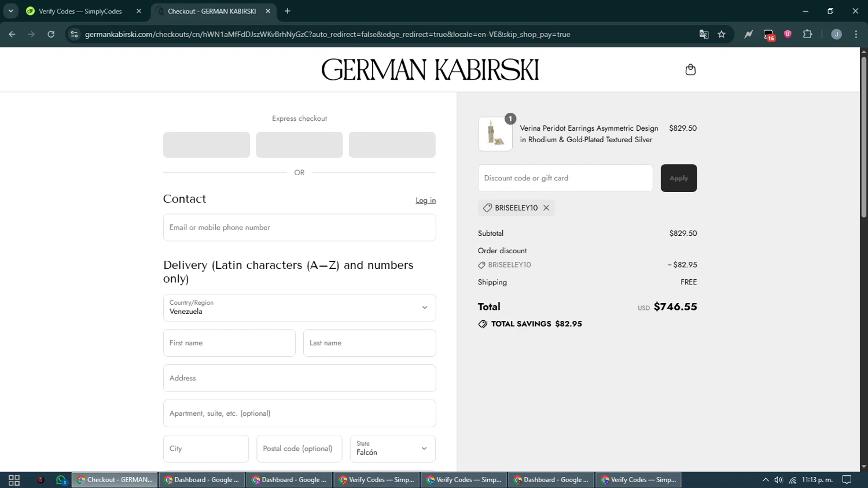Click the First name field
The height and width of the screenshot is (488, 868).
229,343
